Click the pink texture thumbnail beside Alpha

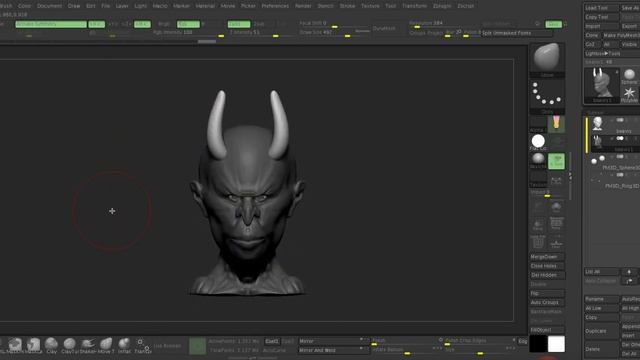tap(556, 124)
